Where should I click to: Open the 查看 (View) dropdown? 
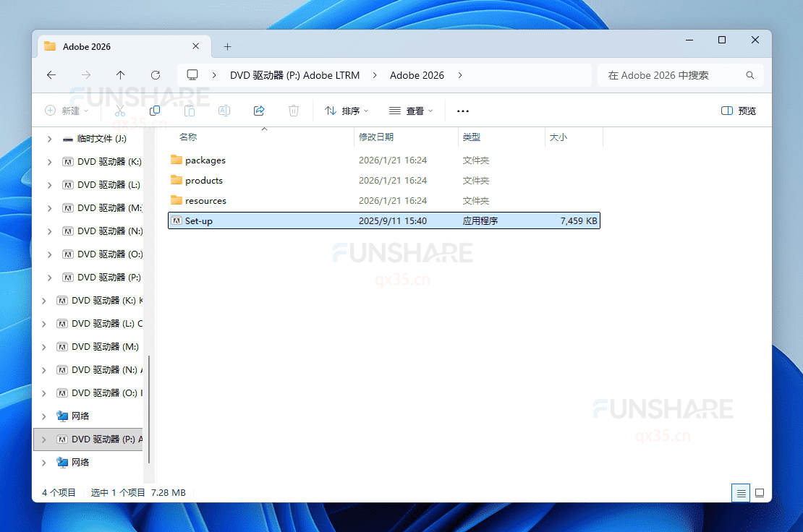click(411, 110)
